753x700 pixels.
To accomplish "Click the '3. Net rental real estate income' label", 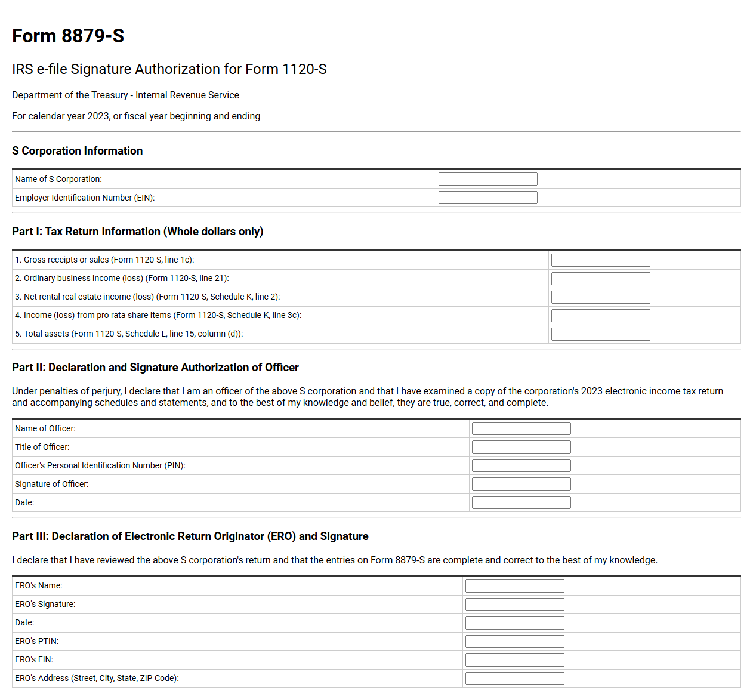I will 147,297.
